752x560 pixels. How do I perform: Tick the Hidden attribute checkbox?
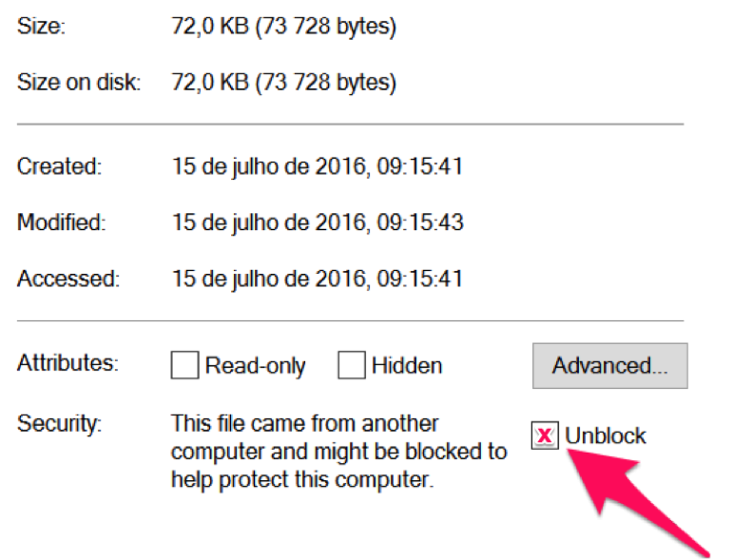(353, 366)
